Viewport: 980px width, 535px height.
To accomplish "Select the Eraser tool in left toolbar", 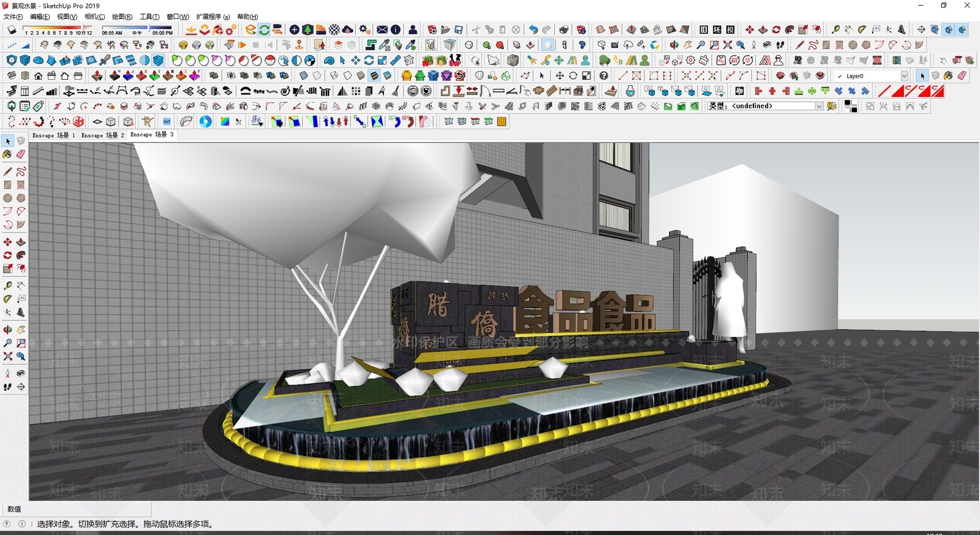I will click(x=21, y=154).
